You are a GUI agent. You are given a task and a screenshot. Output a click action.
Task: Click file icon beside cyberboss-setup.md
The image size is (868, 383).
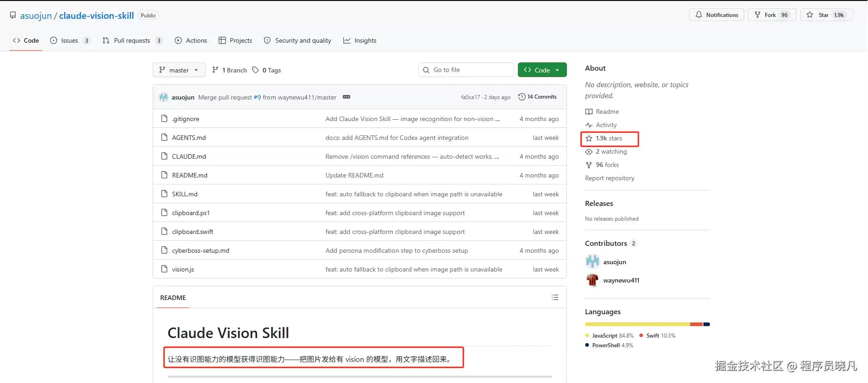164,250
